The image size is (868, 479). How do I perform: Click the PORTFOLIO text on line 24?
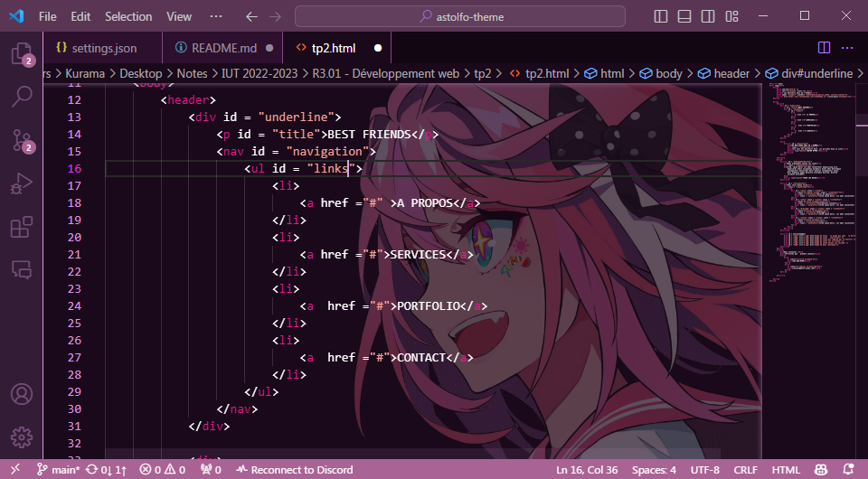pos(429,305)
